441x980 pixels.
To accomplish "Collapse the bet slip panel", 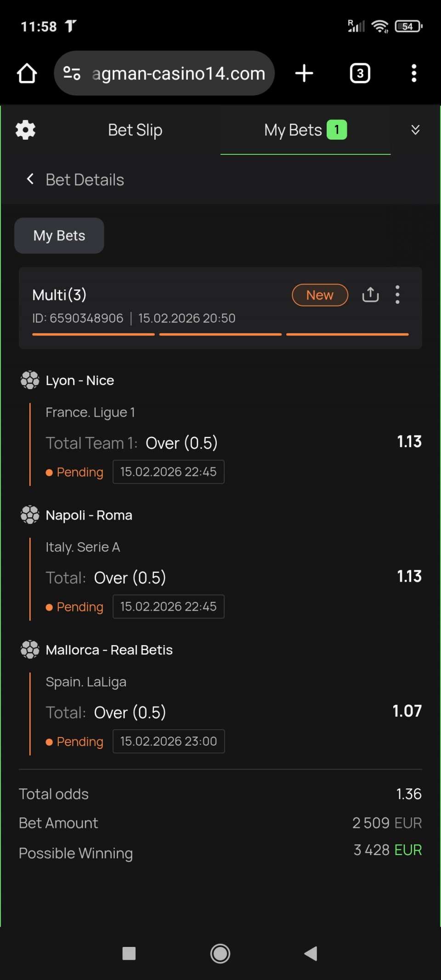I will click(415, 130).
